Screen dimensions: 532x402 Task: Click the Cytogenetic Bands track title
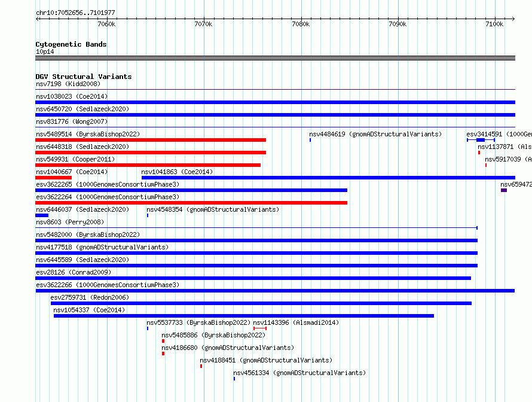(x=71, y=44)
